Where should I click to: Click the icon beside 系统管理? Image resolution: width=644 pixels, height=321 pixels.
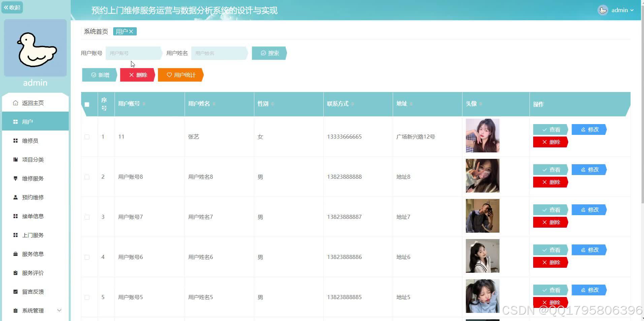pos(15,311)
